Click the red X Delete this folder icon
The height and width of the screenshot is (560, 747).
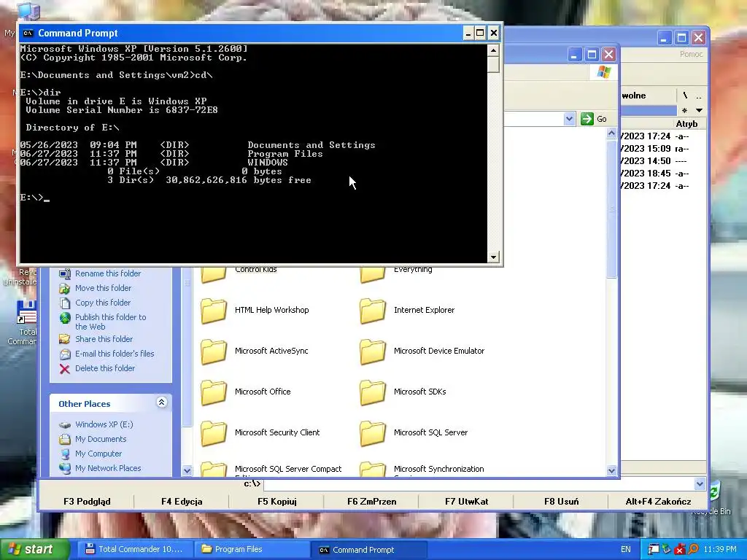click(x=65, y=368)
